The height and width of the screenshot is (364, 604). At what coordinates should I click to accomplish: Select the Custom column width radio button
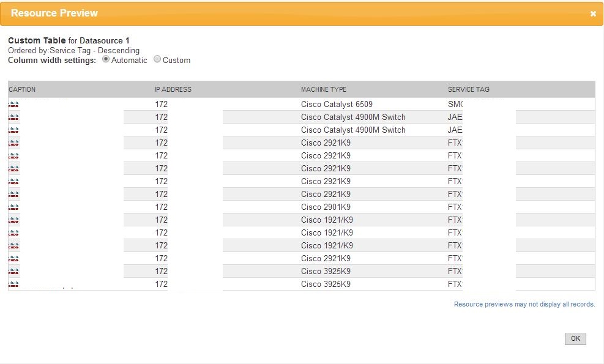157,59
